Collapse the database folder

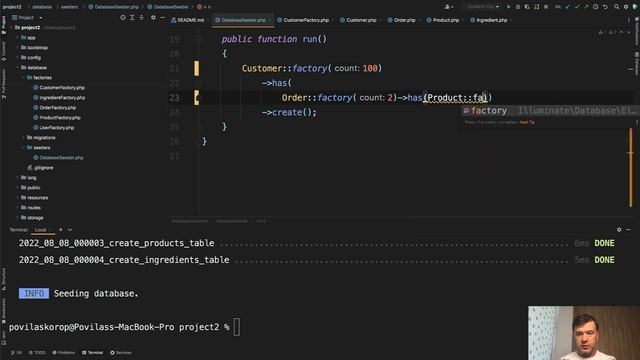[18, 67]
